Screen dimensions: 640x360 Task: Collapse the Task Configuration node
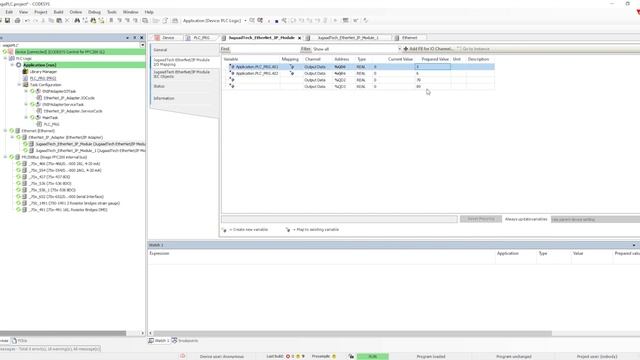(x=19, y=84)
